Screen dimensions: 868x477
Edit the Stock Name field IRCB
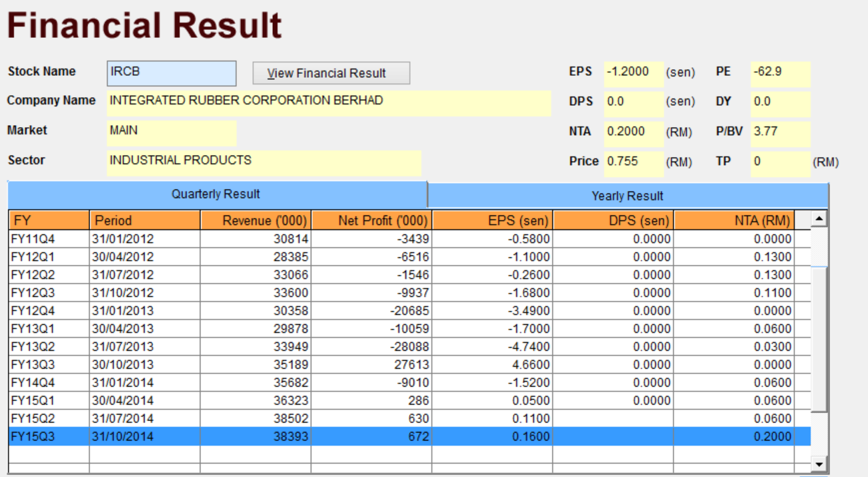(172, 73)
